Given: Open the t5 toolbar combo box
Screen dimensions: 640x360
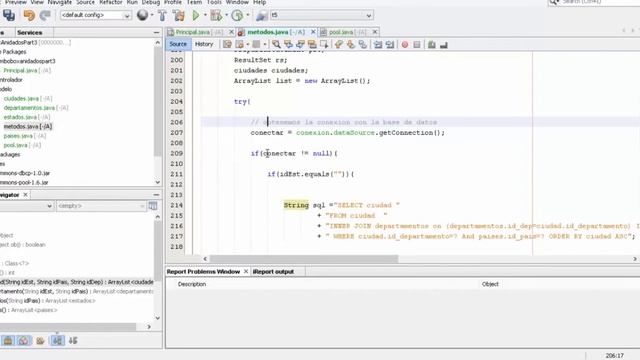Looking at the screenshot, I should (x=321, y=15).
